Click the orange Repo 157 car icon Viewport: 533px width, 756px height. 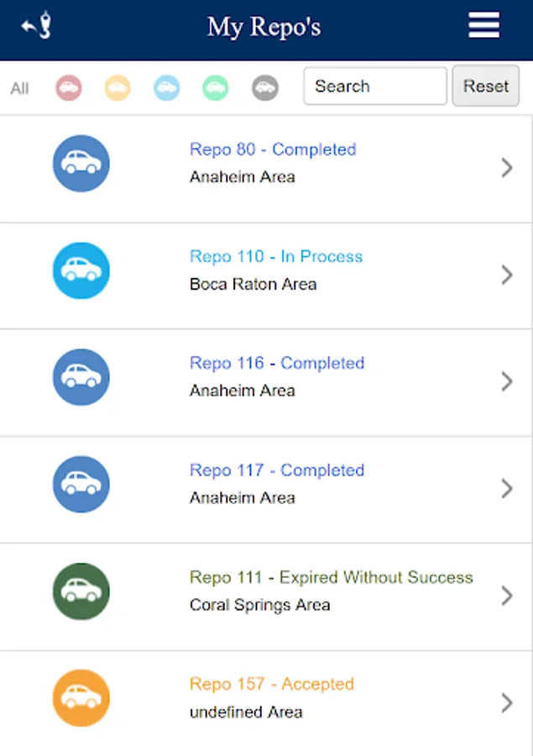click(x=81, y=698)
